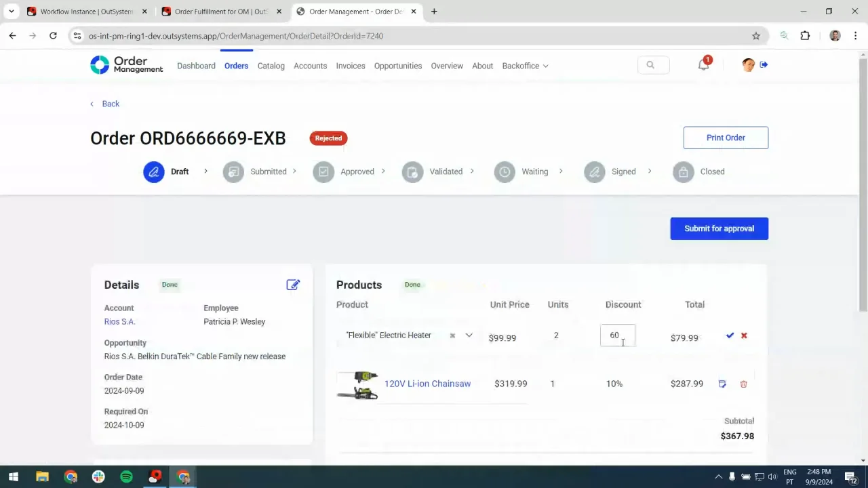Open the user avatar profile

click(749, 65)
